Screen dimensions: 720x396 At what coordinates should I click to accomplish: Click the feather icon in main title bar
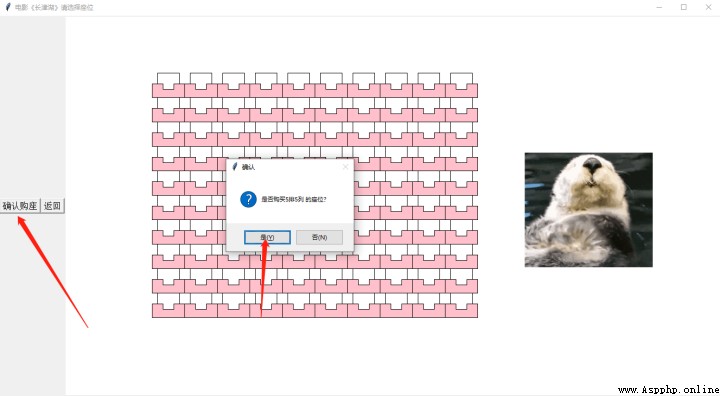[x=8, y=7]
